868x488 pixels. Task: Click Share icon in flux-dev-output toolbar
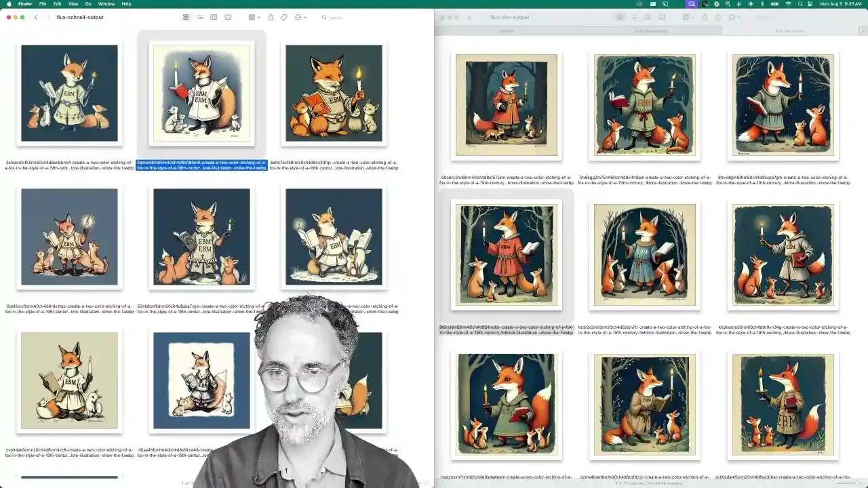click(705, 17)
